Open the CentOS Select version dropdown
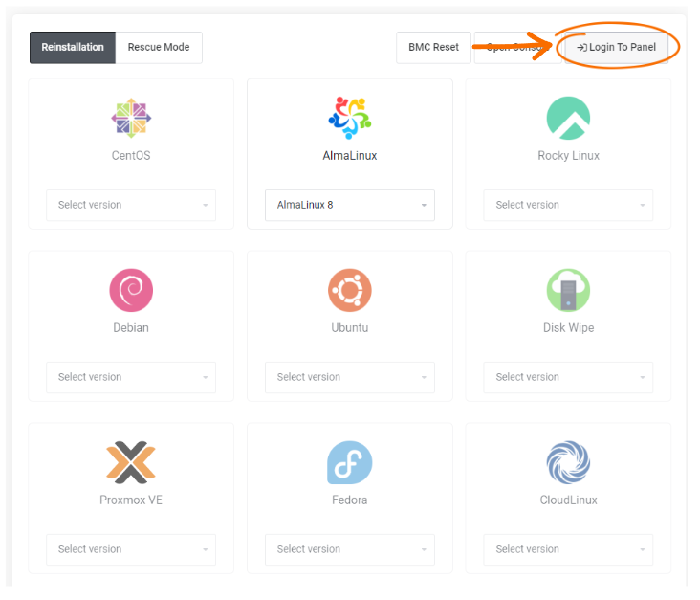The width and height of the screenshot is (700, 600). (x=131, y=205)
